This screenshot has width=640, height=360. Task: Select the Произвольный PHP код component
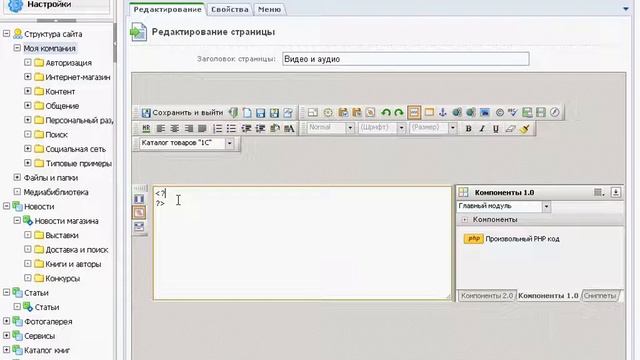tap(511, 239)
